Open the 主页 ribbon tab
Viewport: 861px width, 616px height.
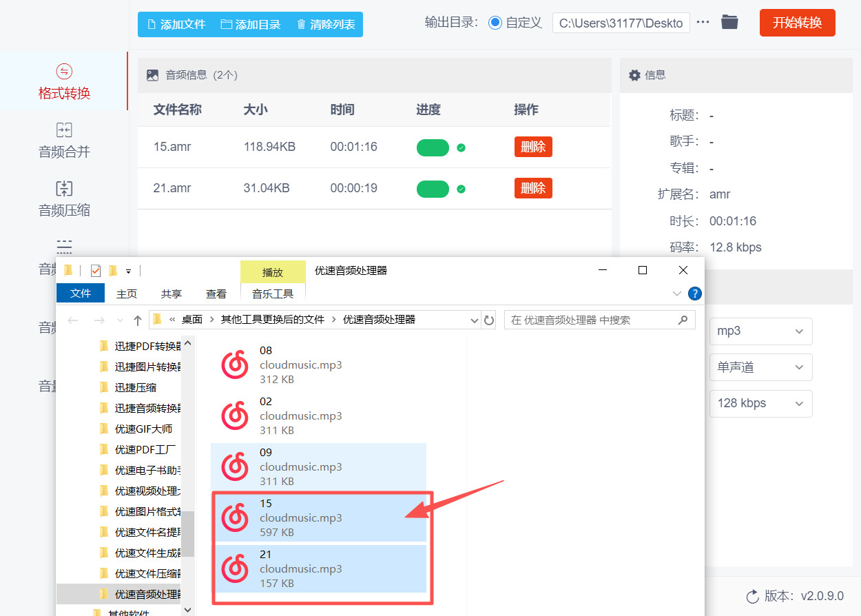127,294
